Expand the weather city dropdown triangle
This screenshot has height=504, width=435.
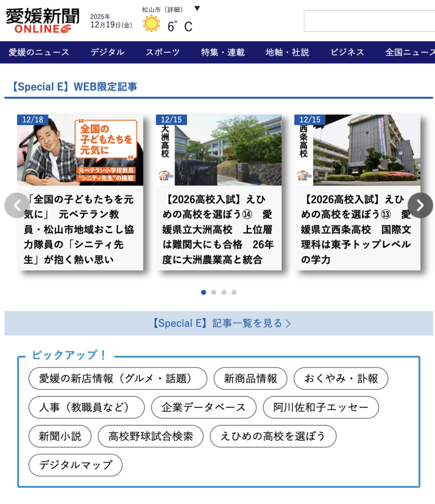point(197,8)
